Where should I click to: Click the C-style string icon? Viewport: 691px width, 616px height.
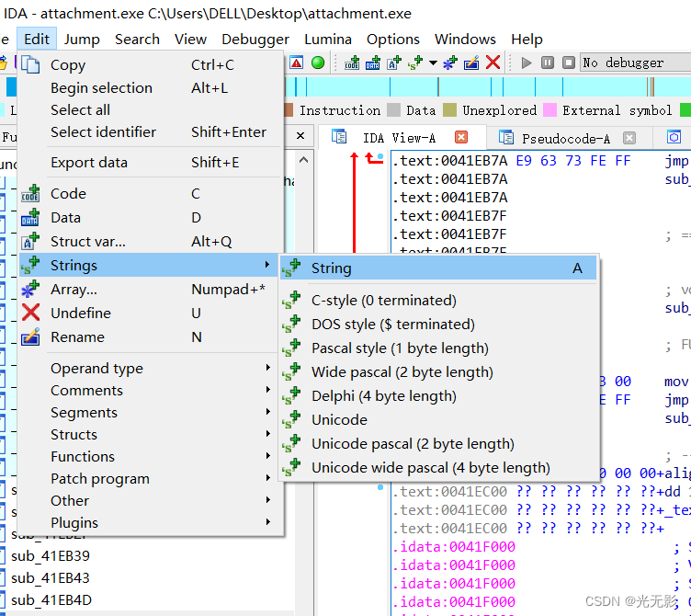pyautogui.click(x=291, y=301)
